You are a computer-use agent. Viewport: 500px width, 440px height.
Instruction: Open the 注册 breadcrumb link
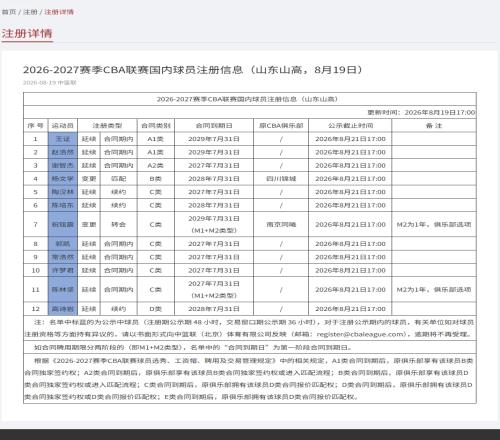coord(30,12)
